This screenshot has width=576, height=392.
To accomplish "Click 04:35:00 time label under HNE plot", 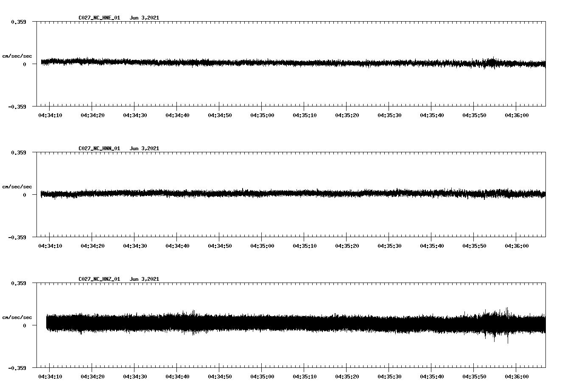I will click(262, 115).
